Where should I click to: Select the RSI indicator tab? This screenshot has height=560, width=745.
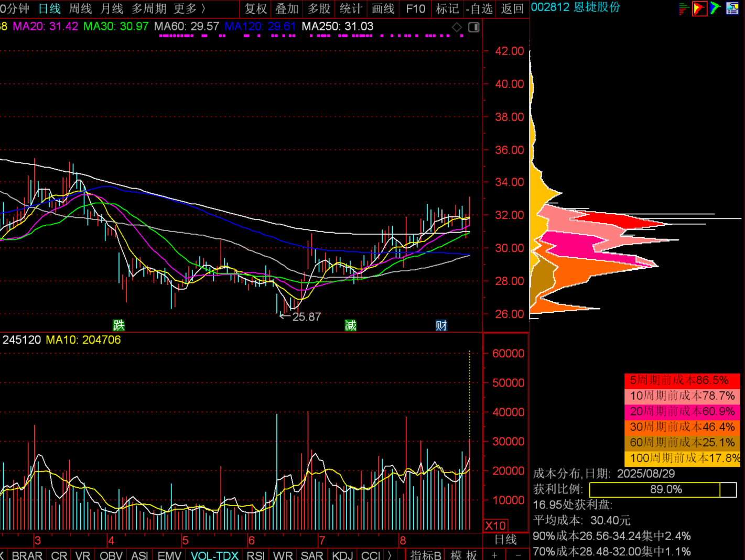point(255,555)
